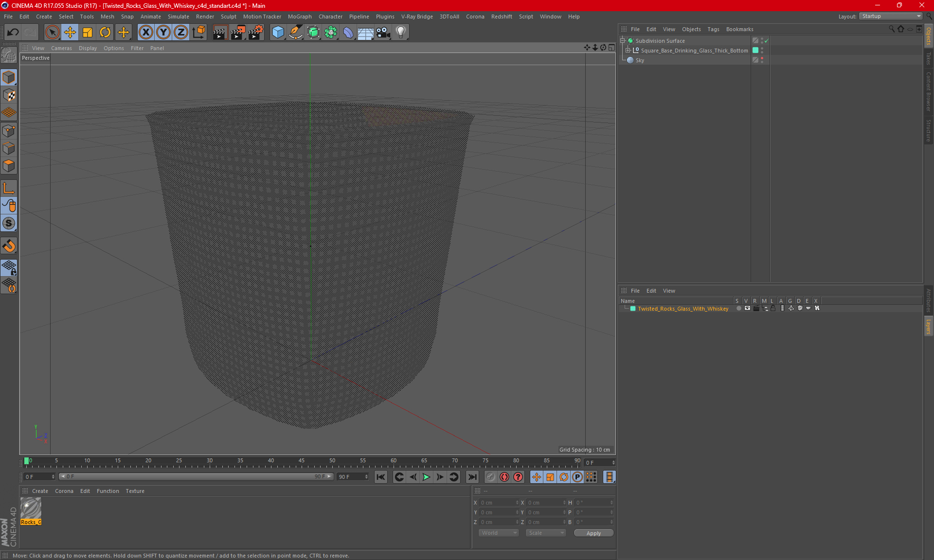Toggle layer View visibility icon
The height and width of the screenshot is (560, 934).
tap(747, 308)
